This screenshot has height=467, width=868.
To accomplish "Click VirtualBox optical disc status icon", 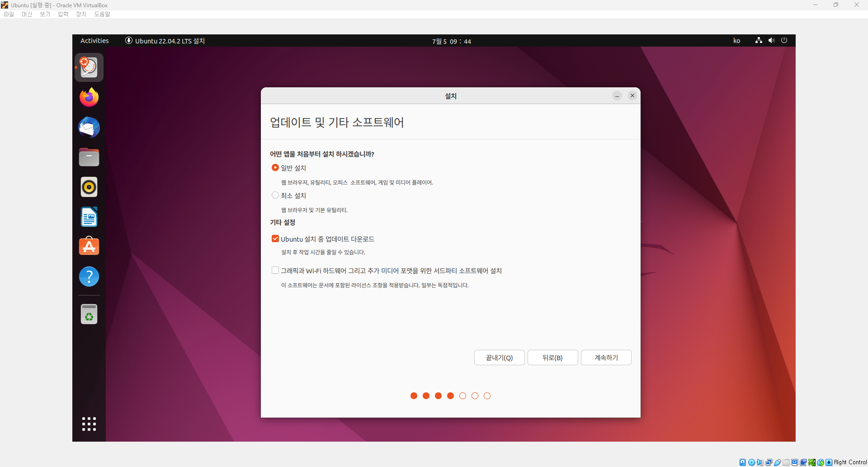I will (751, 462).
